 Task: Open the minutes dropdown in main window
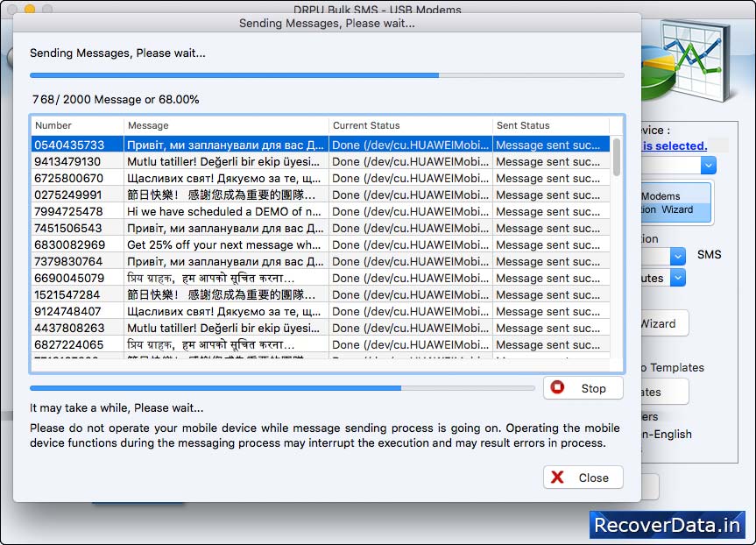(678, 278)
